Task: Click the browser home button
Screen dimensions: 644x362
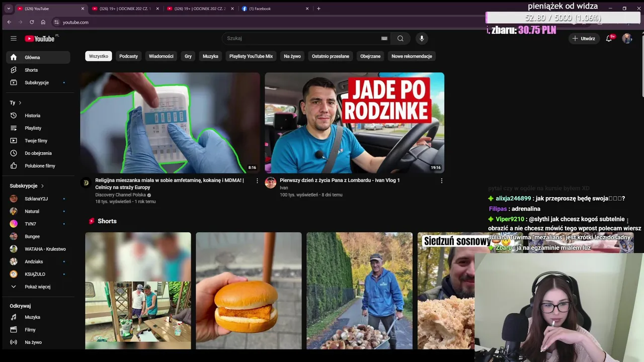Action: pyautogui.click(x=43, y=22)
